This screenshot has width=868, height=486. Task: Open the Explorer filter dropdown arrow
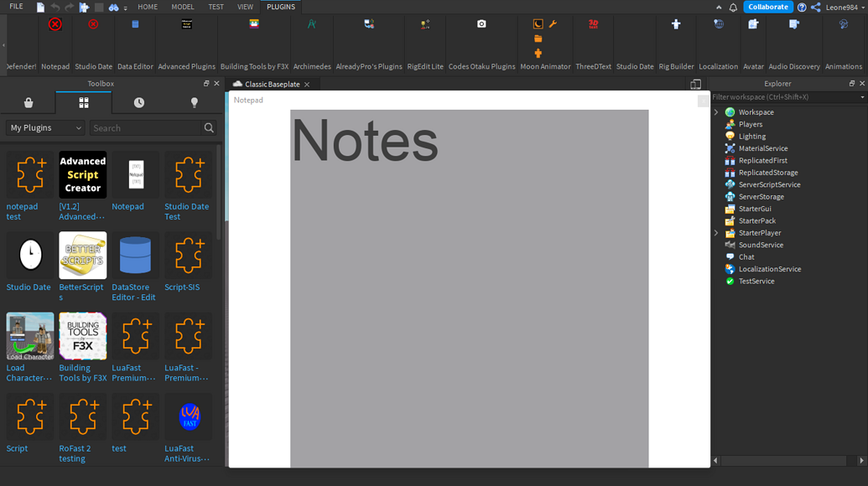pyautogui.click(x=862, y=97)
